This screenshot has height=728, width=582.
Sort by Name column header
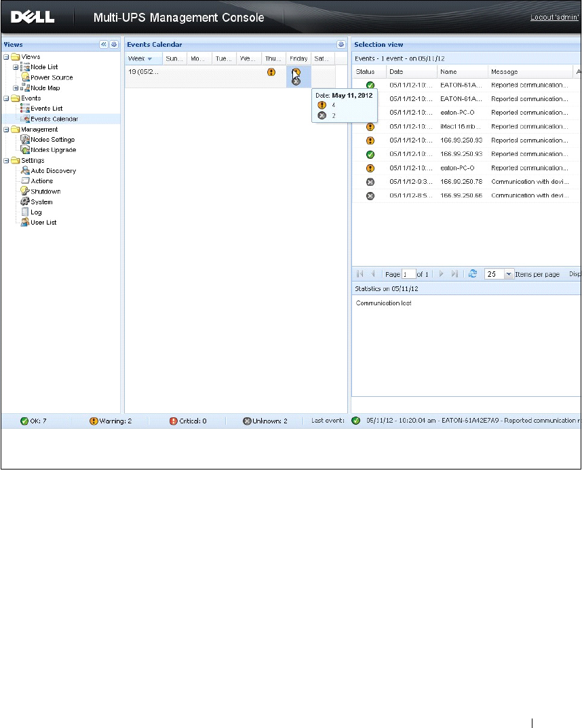[x=462, y=71]
